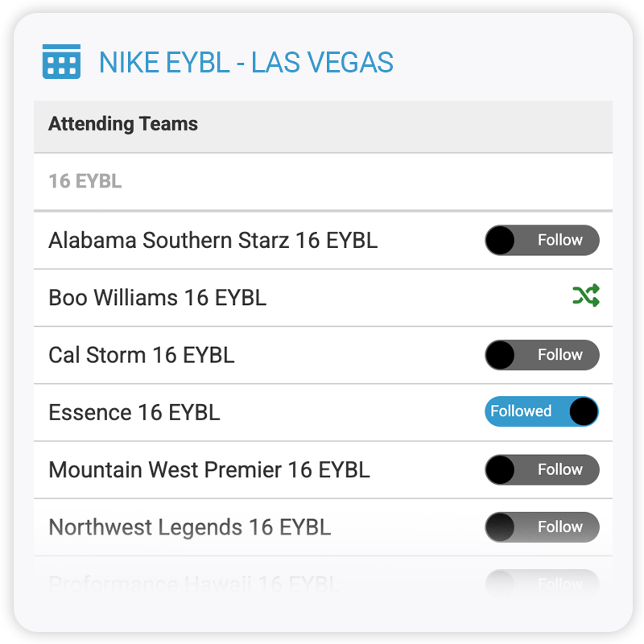Select the Attending Teams header

click(123, 124)
